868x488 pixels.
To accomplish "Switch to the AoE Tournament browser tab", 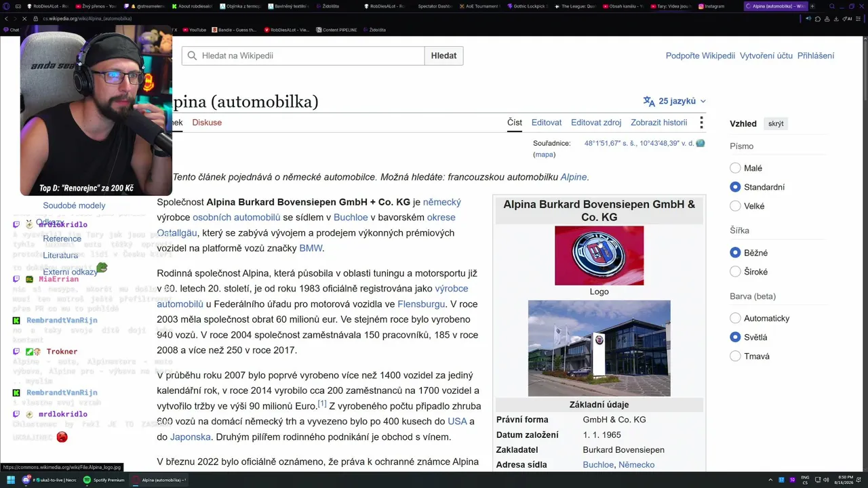I will [481, 6].
